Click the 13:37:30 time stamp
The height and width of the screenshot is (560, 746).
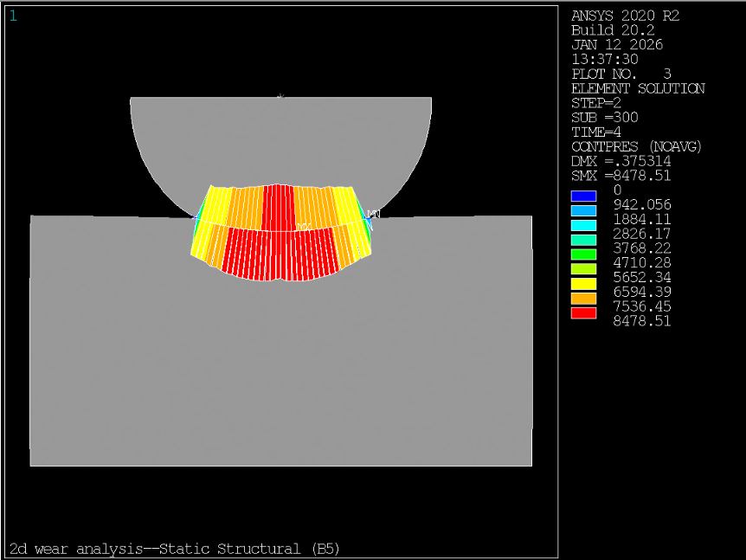tap(605, 60)
